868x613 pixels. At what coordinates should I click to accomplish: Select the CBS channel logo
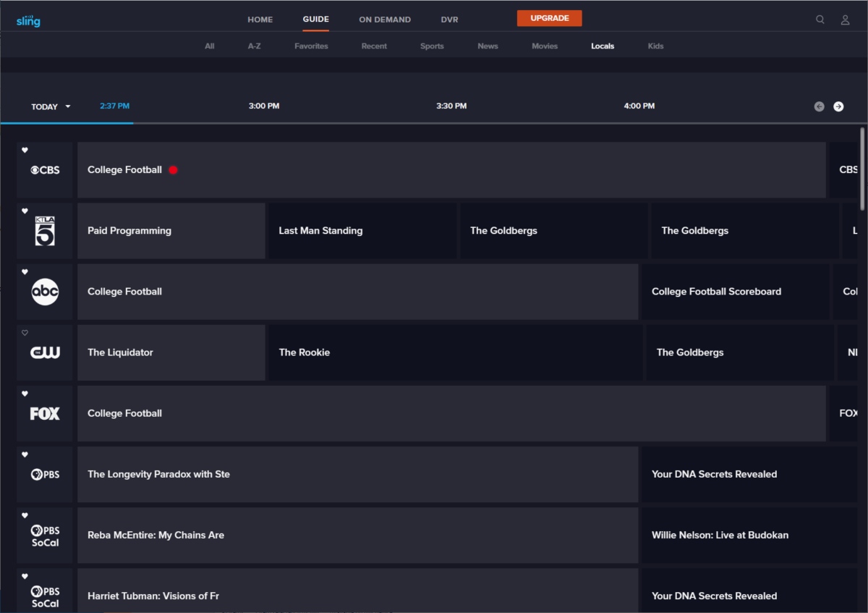[45, 170]
